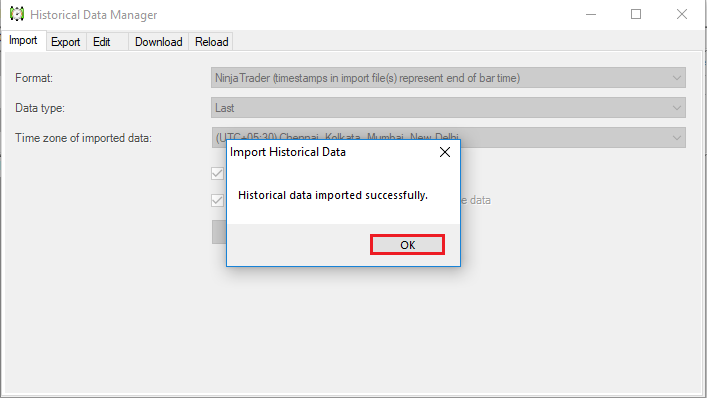Toggle the first checkbox below Time zone
This screenshot has height=398, width=707.
pyautogui.click(x=217, y=174)
